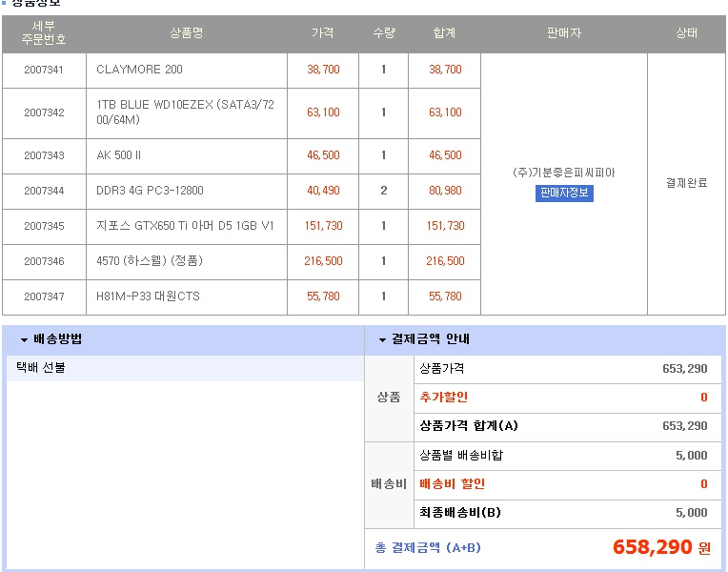Collapse the 결제금액 안내 section triangle
This screenshot has width=728, height=572.
(382, 340)
